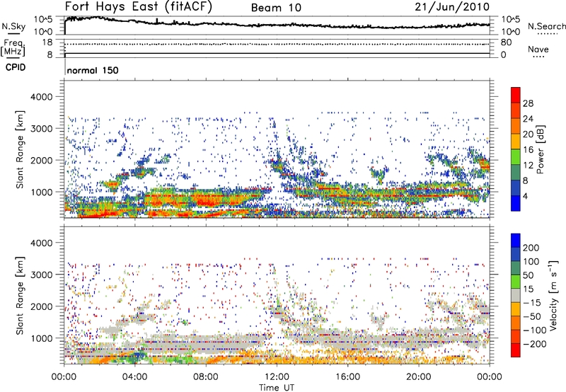Viewport: 566px width, 392px height.
Task: Click the '20:00' time tick label
Action: 418,377
